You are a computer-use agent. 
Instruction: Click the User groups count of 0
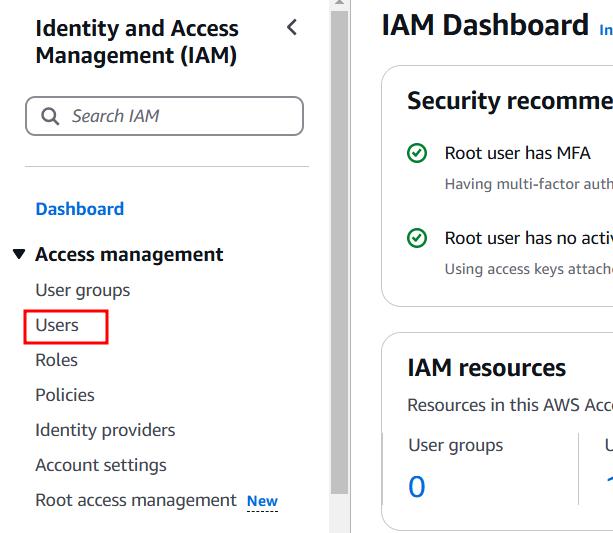(x=417, y=487)
